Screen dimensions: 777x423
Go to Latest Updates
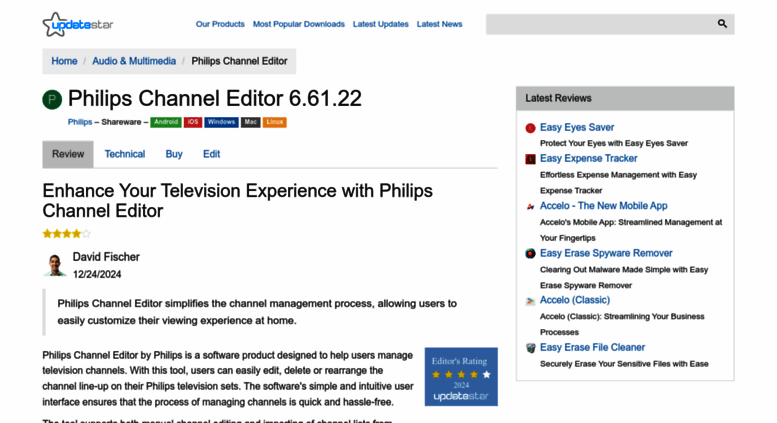point(381,24)
